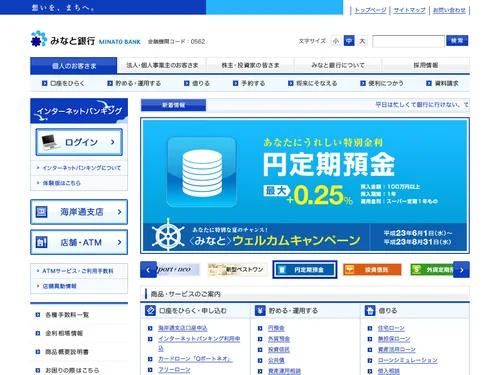The width and height of the screenshot is (500, 375).
Task: Open 金利相場情報 sidebar item
Action: pos(64,333)
